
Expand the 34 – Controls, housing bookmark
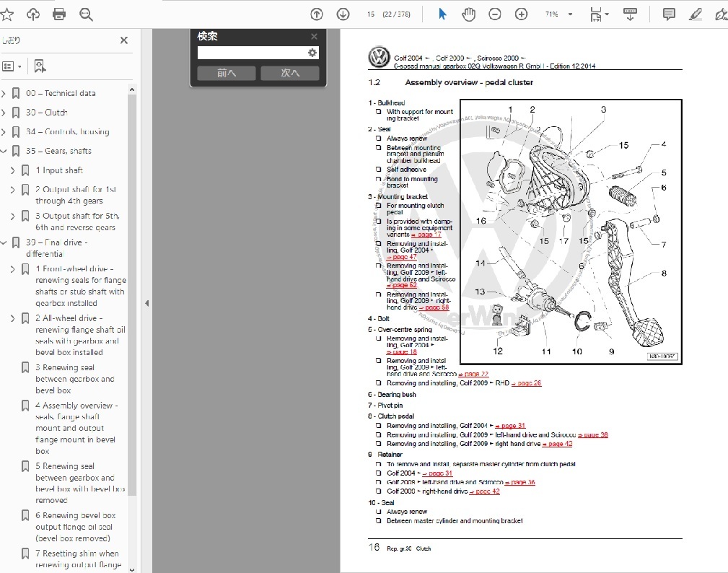pos(4,132)
